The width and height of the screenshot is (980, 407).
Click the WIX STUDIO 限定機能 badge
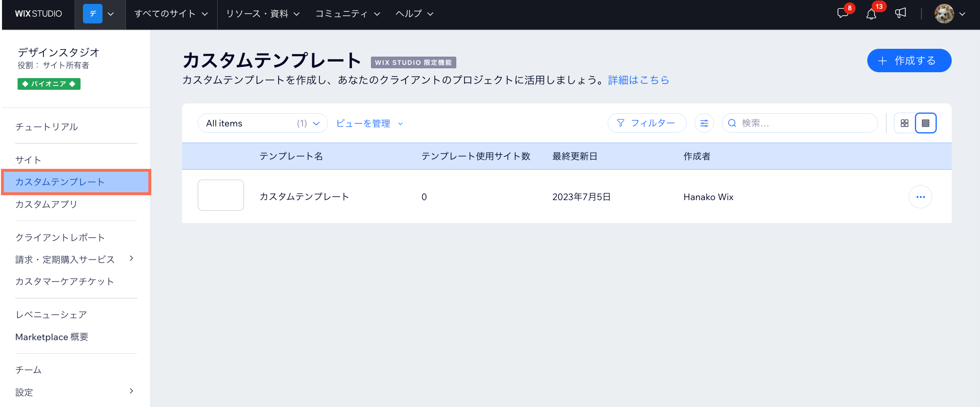(413, 62)
